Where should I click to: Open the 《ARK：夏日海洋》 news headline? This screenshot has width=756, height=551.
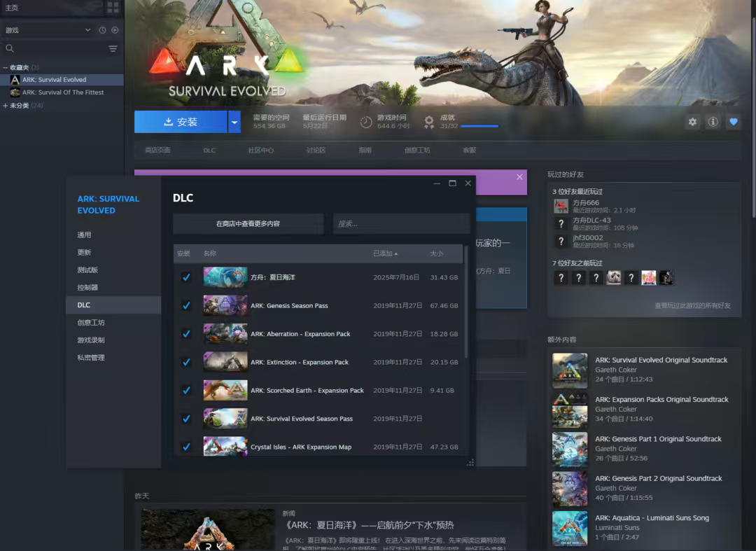click(x=368, y=525)
